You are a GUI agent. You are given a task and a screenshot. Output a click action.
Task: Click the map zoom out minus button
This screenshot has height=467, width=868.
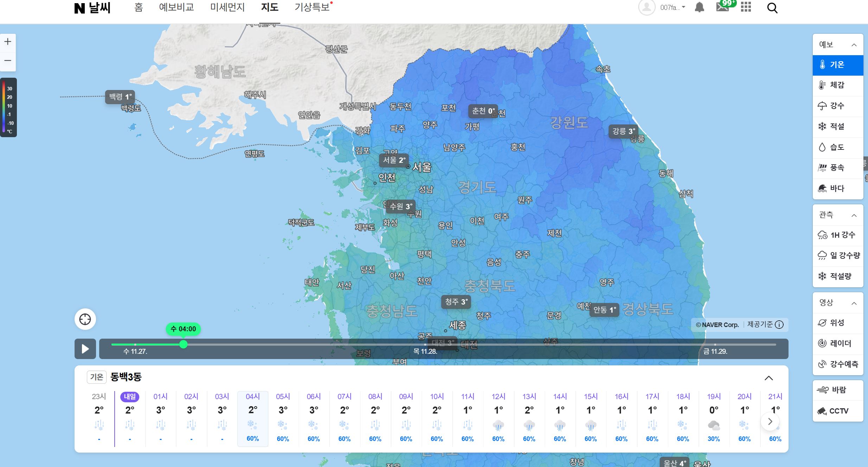tap(8, 60)
